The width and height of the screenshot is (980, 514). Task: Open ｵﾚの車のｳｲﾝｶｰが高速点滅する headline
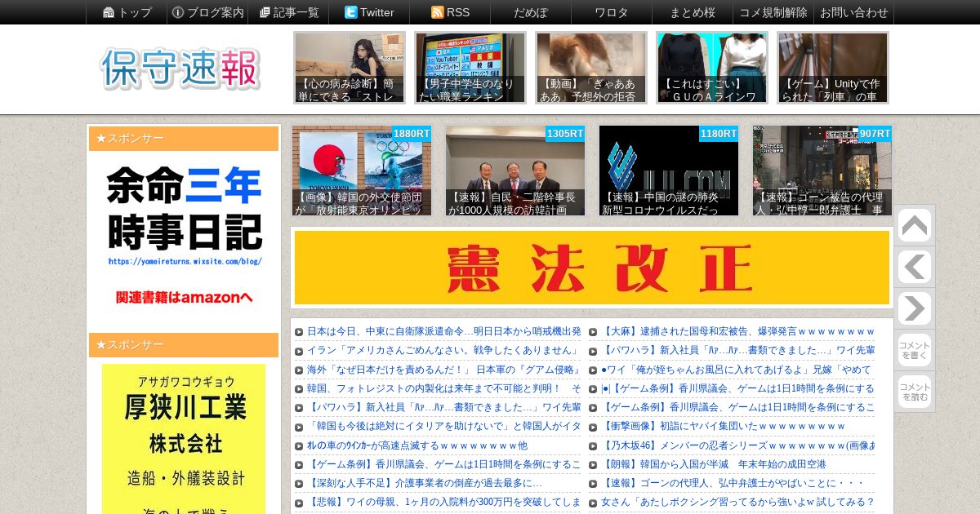416,445
